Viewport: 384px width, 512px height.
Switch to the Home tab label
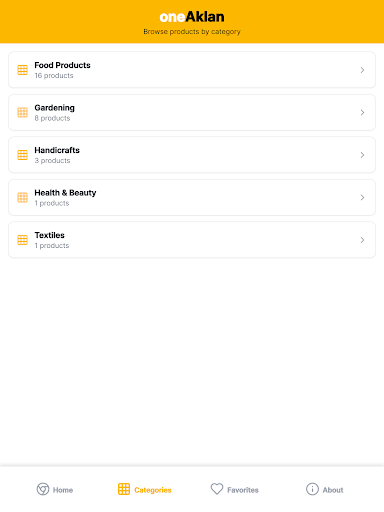(x=63, y=490)
